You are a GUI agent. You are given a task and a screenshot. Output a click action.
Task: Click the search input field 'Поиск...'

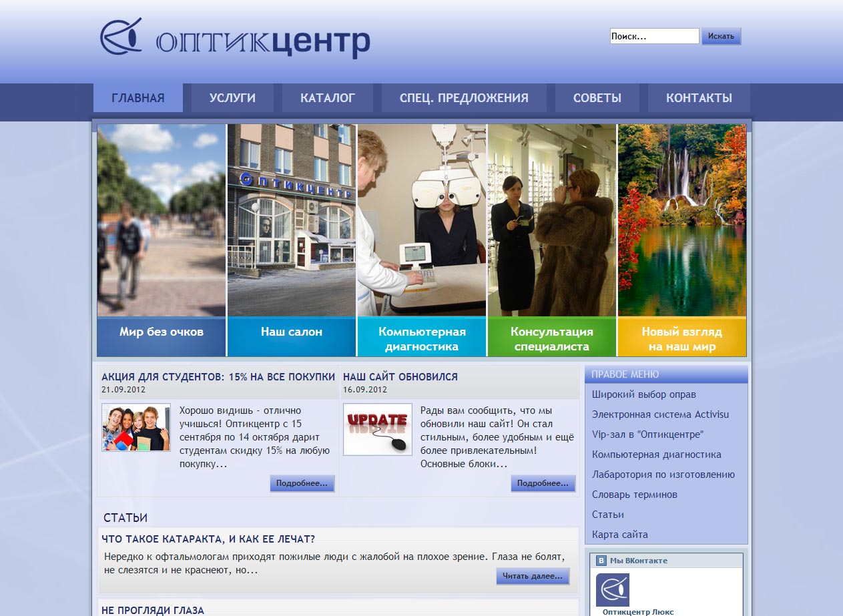tap(654, 37)
